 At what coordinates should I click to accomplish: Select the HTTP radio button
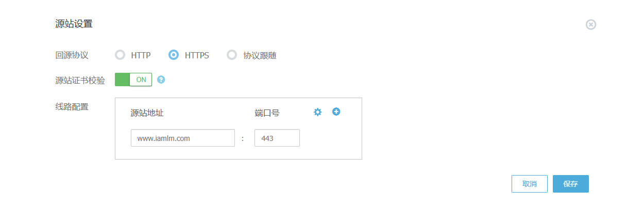[x=120, y=55]
